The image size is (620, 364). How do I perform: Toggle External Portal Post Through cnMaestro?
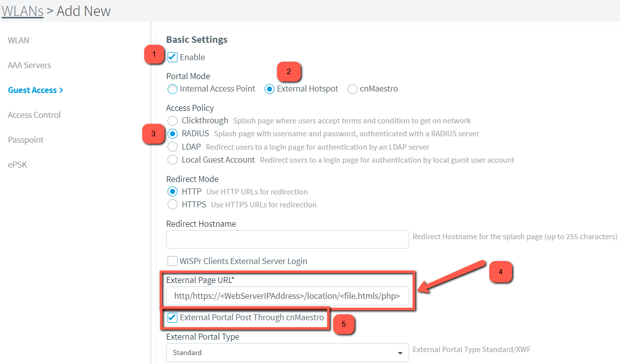(x=173, y=318)
